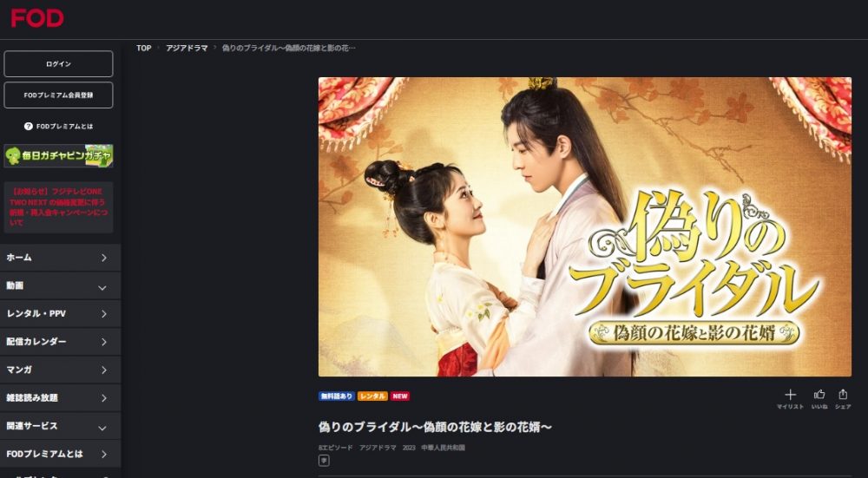Screen dimensions: 868x478
Task: Click the orange レンタル badge
Action: 372,396
